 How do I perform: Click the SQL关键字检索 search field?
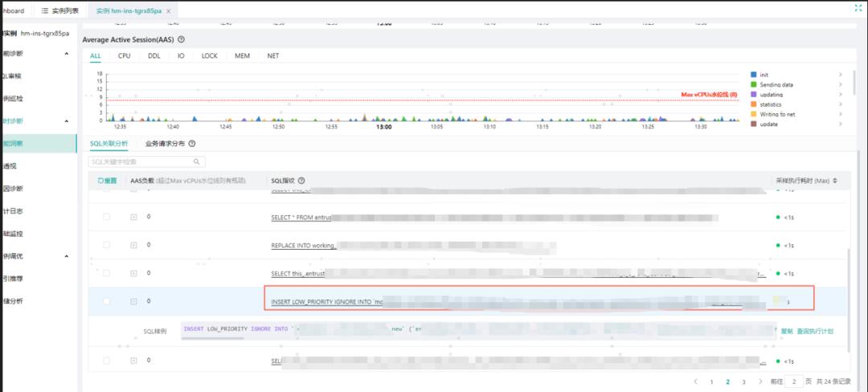pyautogui.click(x=147, y=162)
